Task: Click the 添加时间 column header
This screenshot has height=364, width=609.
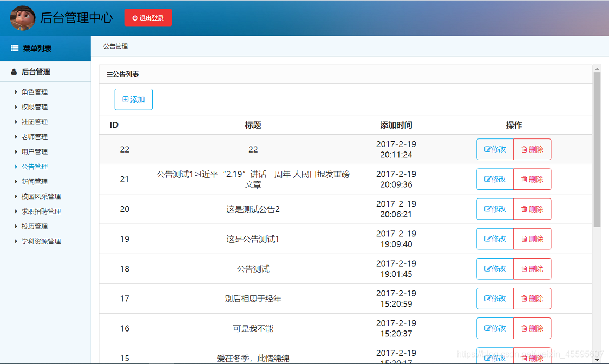Action: click(x=396, y=125)
